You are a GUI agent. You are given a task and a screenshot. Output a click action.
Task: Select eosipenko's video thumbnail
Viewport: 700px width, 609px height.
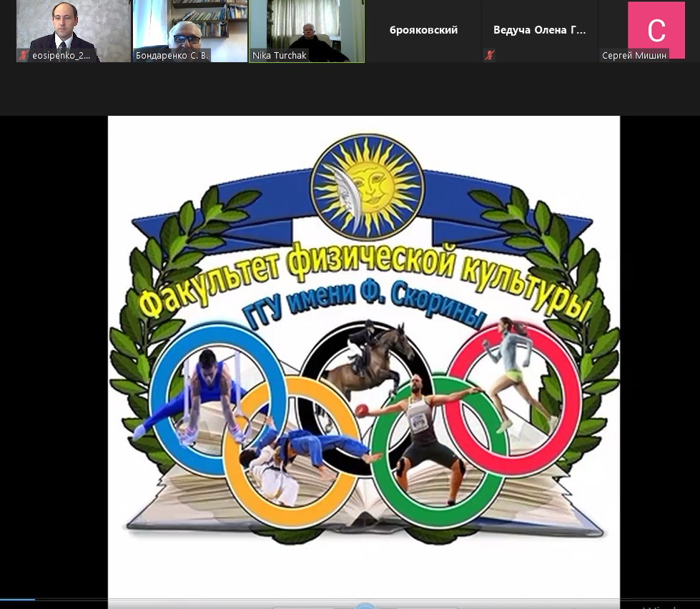point(74,27)
